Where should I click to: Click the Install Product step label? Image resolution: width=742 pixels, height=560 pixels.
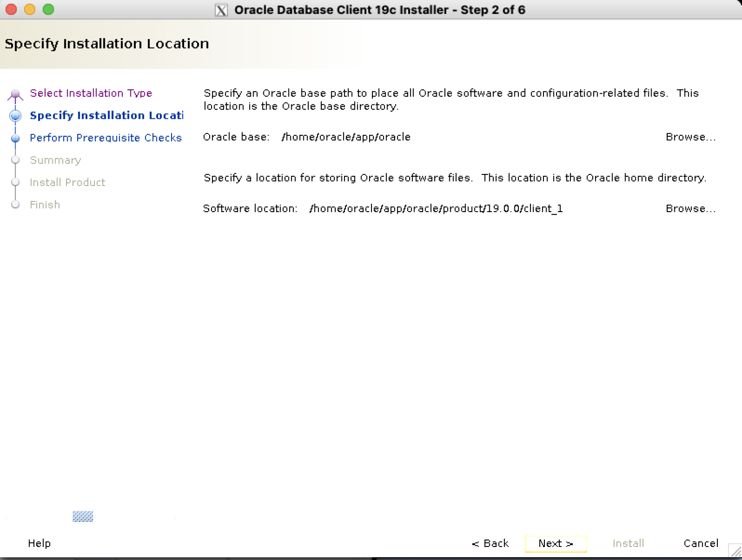pos(67,182)
